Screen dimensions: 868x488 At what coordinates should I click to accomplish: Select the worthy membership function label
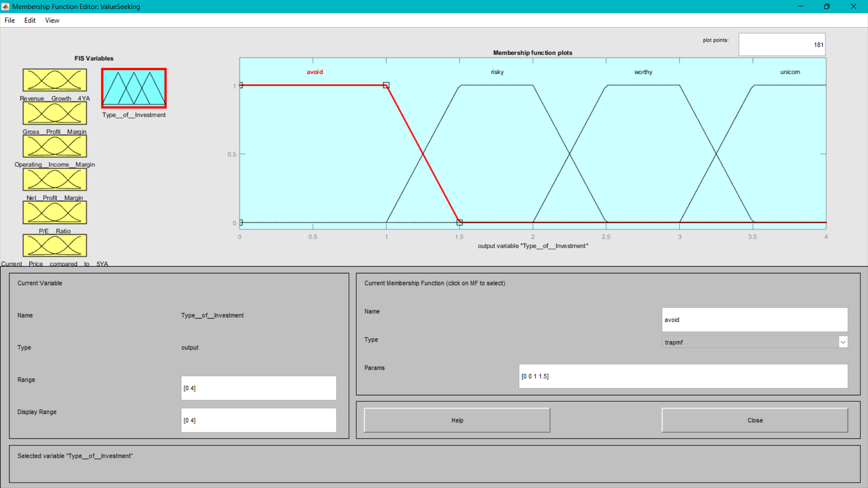point(643,72)
